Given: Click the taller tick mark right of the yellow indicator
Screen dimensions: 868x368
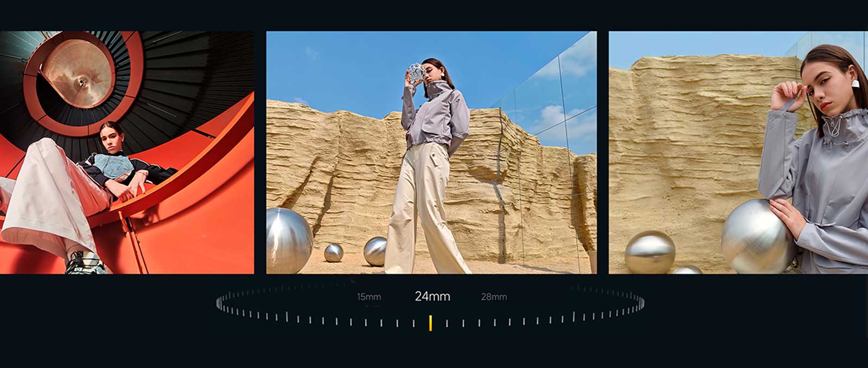Looking at the screenshot, I should pyautogui.click(x=574, y=317).
